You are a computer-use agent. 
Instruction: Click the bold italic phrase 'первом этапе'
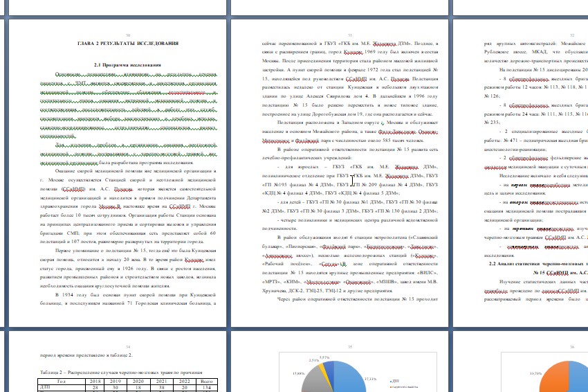[527, 185]
